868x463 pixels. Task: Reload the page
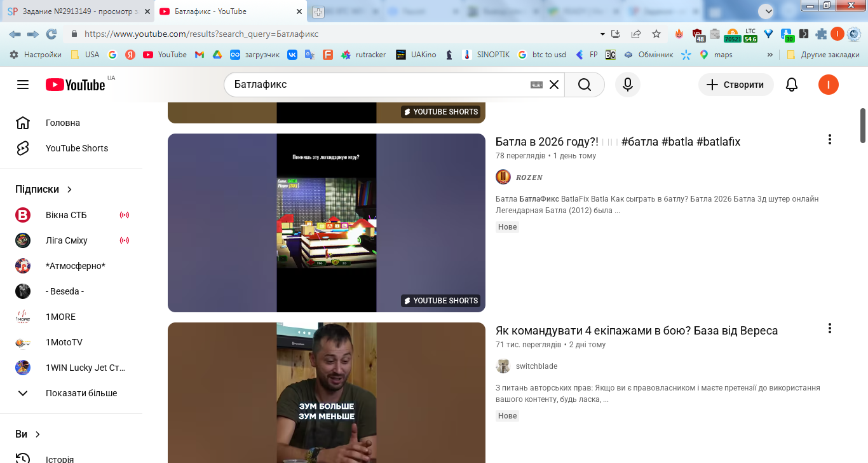(51, 34)
